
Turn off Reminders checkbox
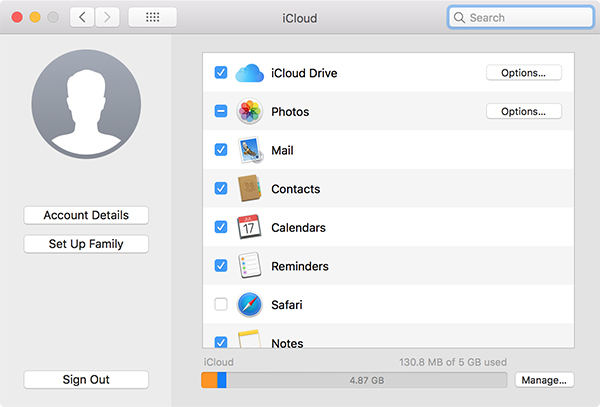[221, 265]
